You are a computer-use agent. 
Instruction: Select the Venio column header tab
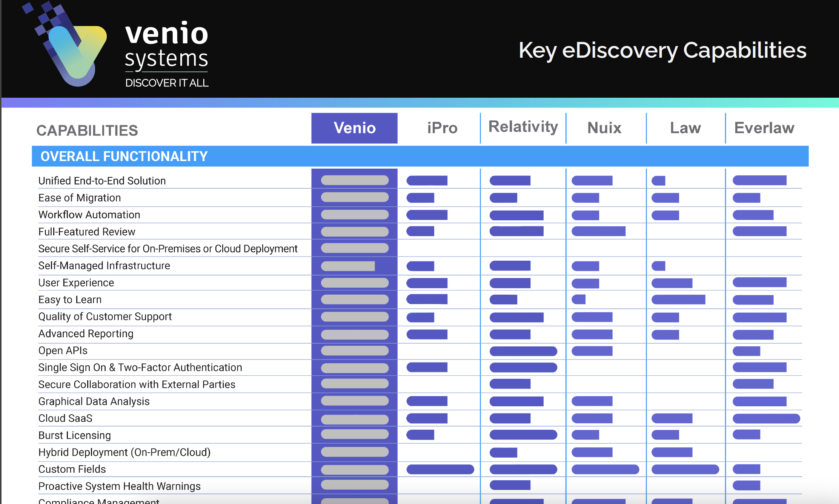tap(354, 128)
